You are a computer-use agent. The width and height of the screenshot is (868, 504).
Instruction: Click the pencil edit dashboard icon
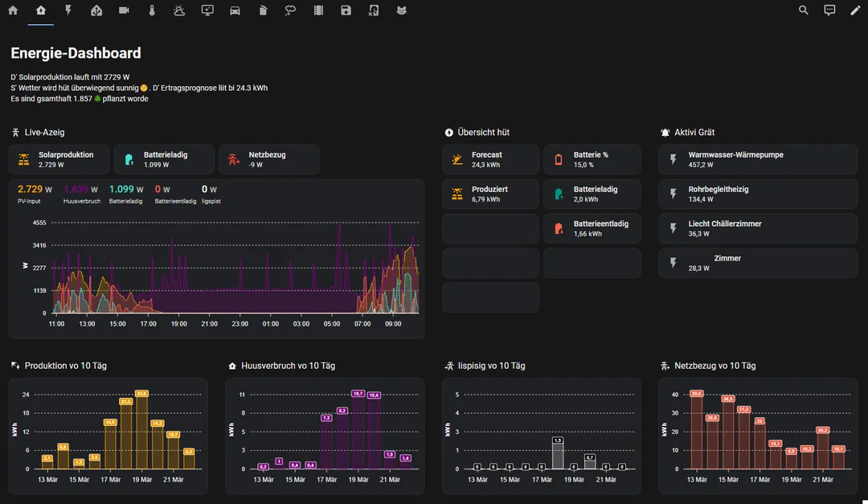point(855,10)
